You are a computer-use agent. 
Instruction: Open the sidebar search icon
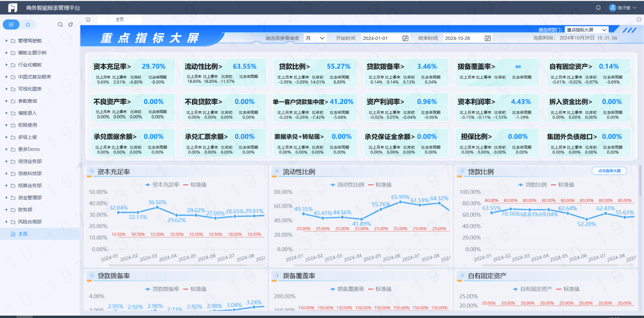pyautogui.click(x=60, y=25)
